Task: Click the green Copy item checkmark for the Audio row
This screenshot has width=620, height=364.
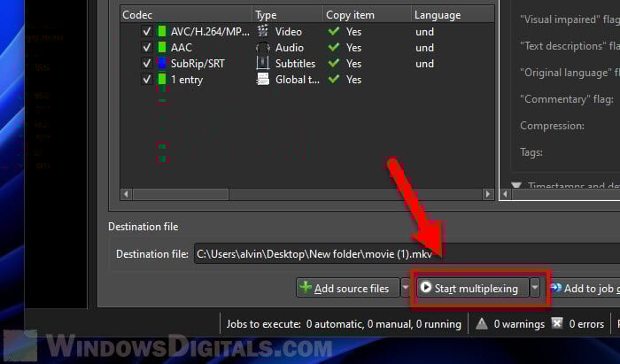Action: pyautogui.click(x=334, y=47)
